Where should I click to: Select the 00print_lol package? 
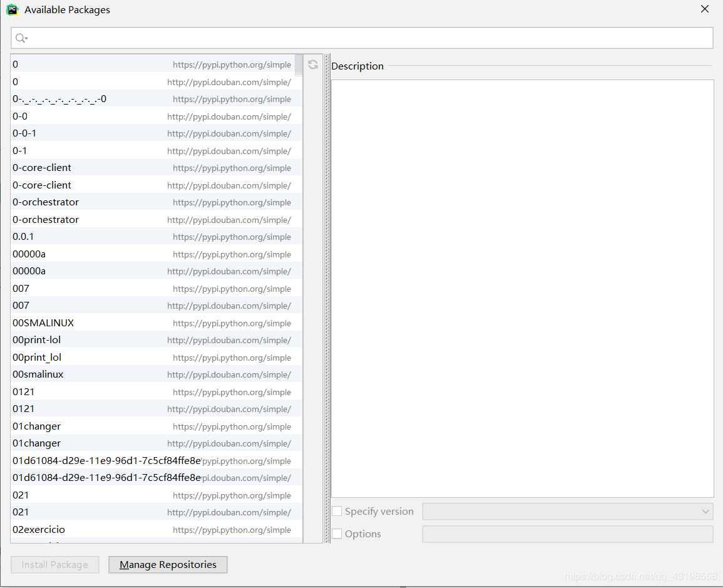coord(156,358)
